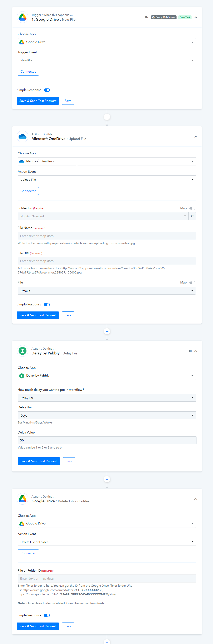Viewport: 213px width, 644px height.
Task: Click the File or Folder ID input field
Action: click(x=107, y=578)
